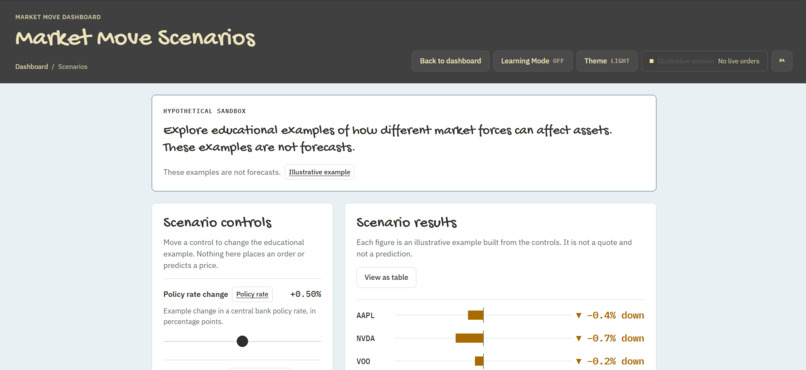Image resolution: width=806 pixels, height=370 pixels.
Task: Click the yellow session status indicator square
Action: (x=651, y=61)
